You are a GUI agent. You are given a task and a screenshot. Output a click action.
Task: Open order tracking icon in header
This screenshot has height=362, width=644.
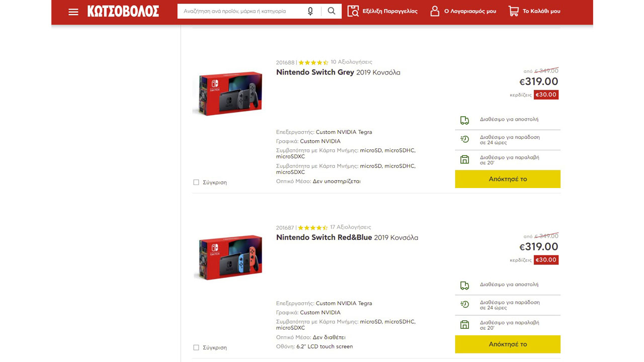click(353, 11)
